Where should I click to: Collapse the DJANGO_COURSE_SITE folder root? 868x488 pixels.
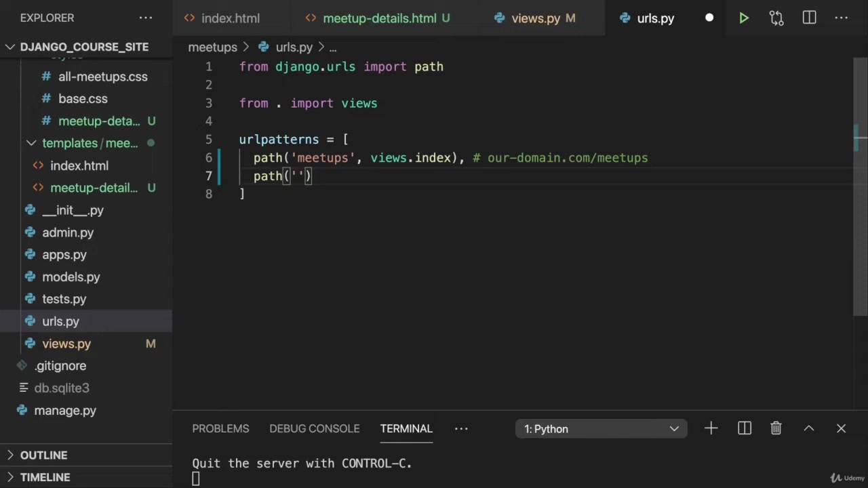coord(11,47)
